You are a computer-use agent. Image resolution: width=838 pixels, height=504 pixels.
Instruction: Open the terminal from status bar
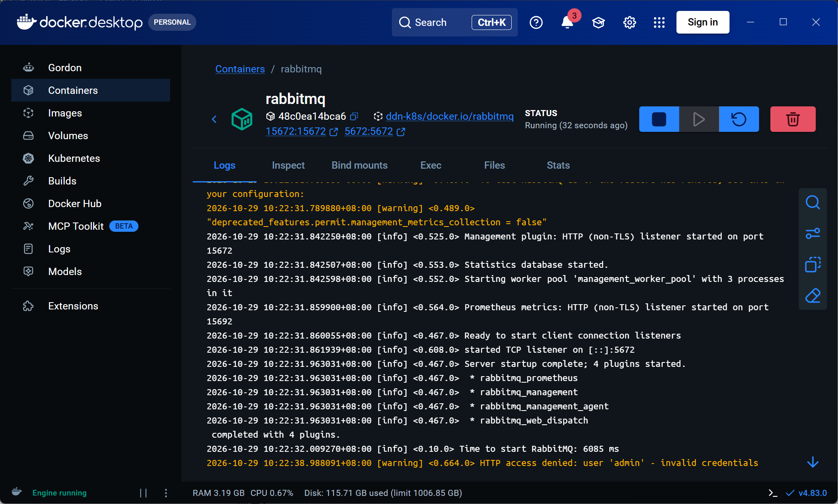click(x=773, y=493)
